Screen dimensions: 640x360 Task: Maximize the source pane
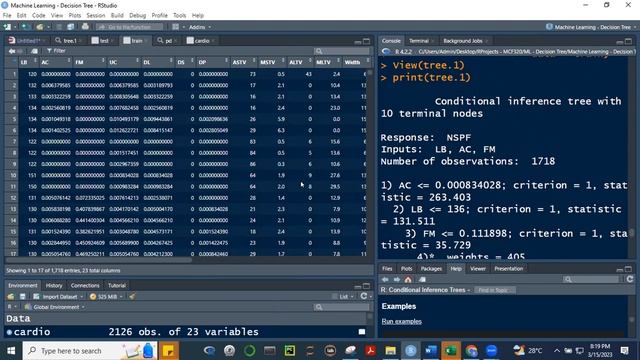(366, 41)
